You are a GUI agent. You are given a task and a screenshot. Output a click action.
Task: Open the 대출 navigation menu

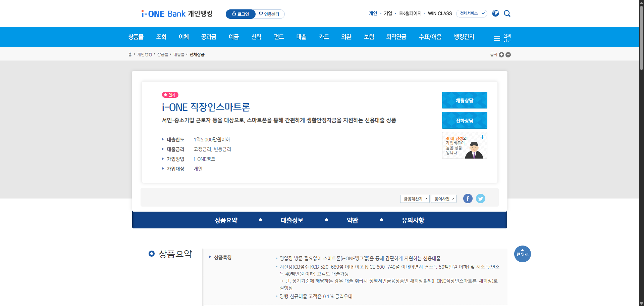301,37
